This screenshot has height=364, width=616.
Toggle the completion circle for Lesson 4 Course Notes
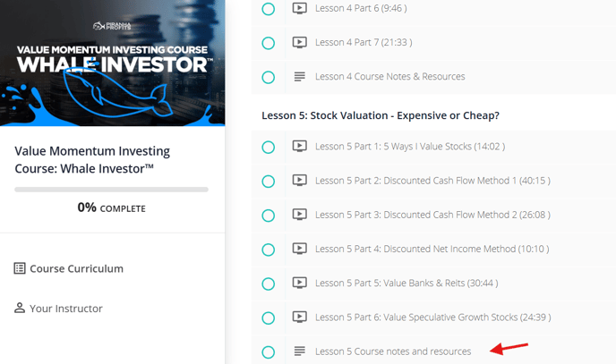(269, 77)
